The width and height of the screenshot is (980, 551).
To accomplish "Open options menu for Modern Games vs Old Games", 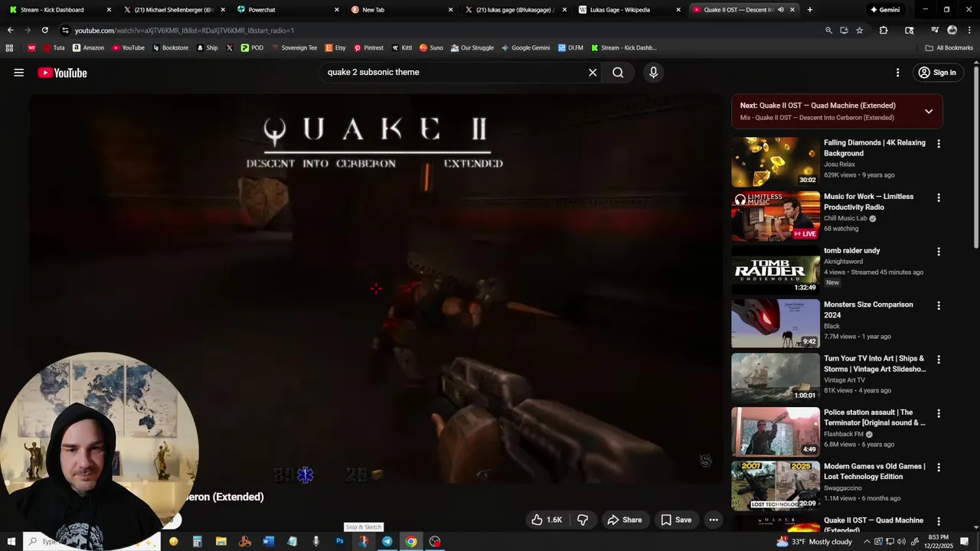I will click(x=939, y=468).
